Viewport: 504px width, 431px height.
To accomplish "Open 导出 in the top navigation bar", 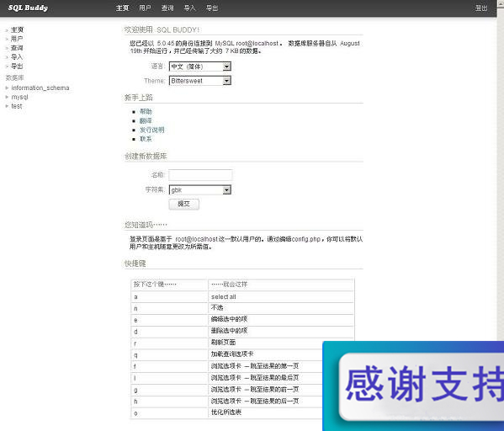I will click(x=212, y=8).
